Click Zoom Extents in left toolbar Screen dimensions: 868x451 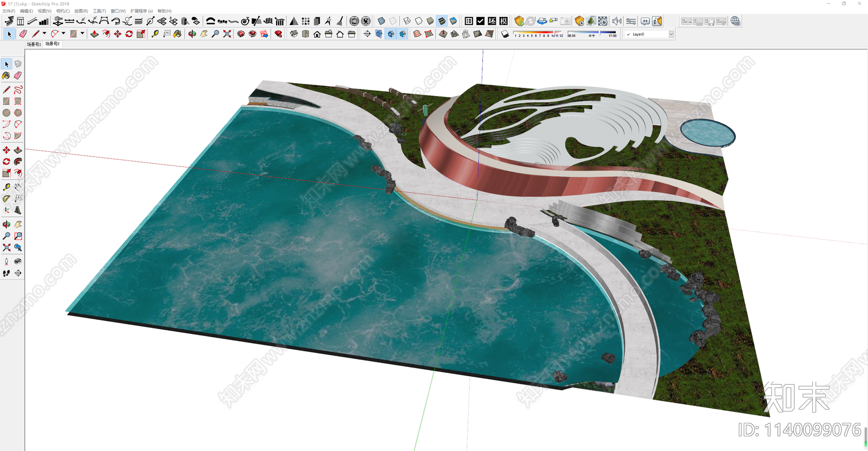(x=7, y=247)
